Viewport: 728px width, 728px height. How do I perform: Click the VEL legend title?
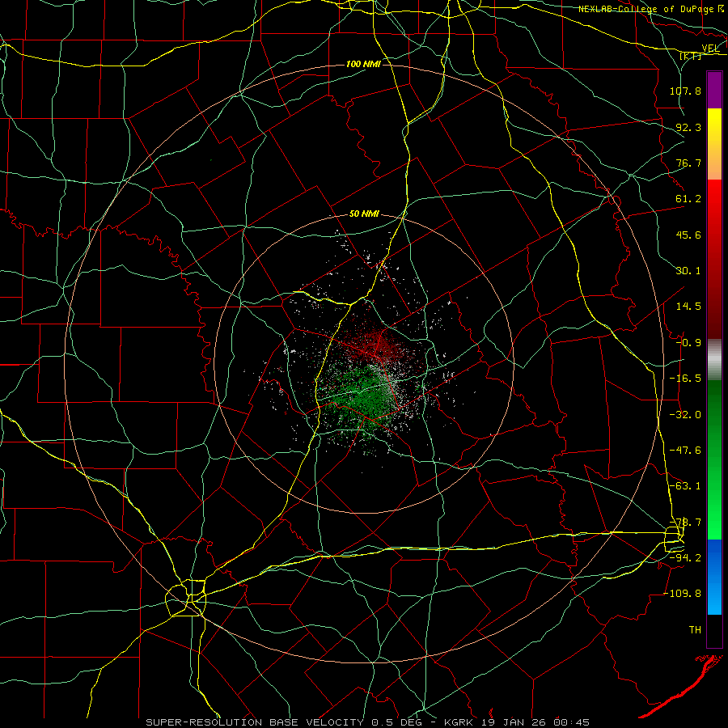coord(710,49)
